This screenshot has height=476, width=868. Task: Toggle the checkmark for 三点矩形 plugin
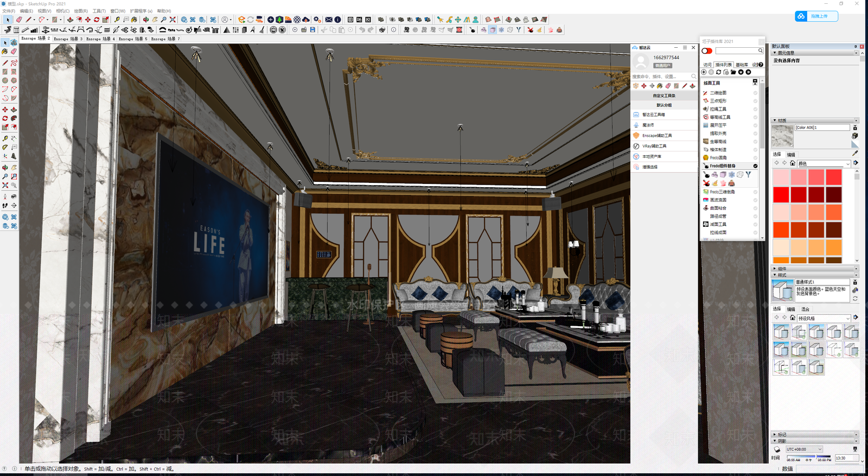pyautogui.click(x=755, y=101)
